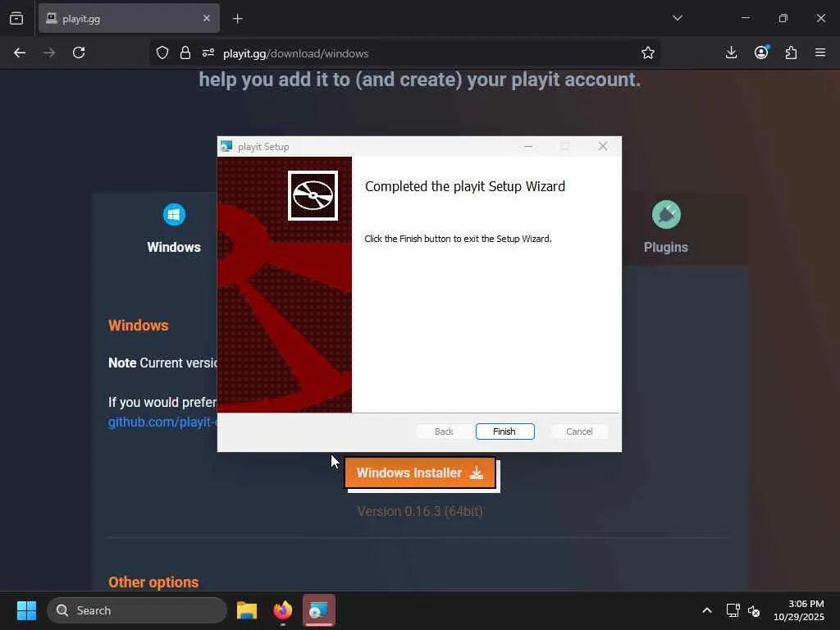Click the green Plugins plug icon
The image size is (840, 630).
tap(666, 215)
